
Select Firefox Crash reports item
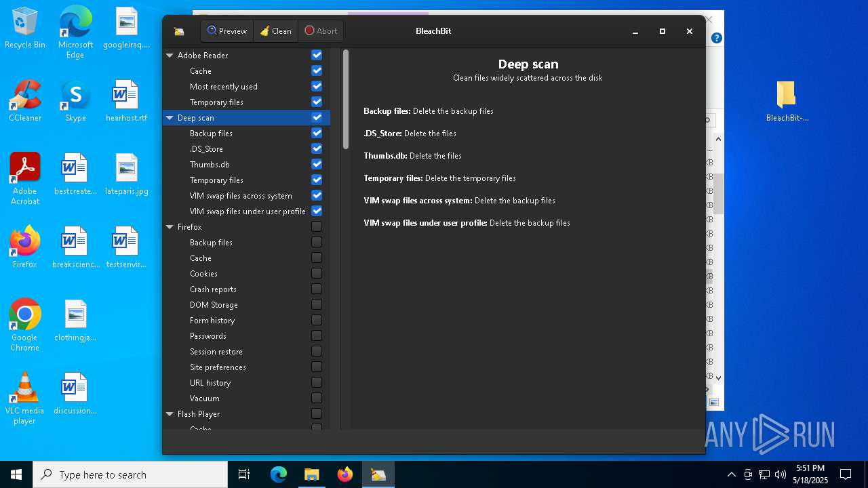click(x=213, y=289)
